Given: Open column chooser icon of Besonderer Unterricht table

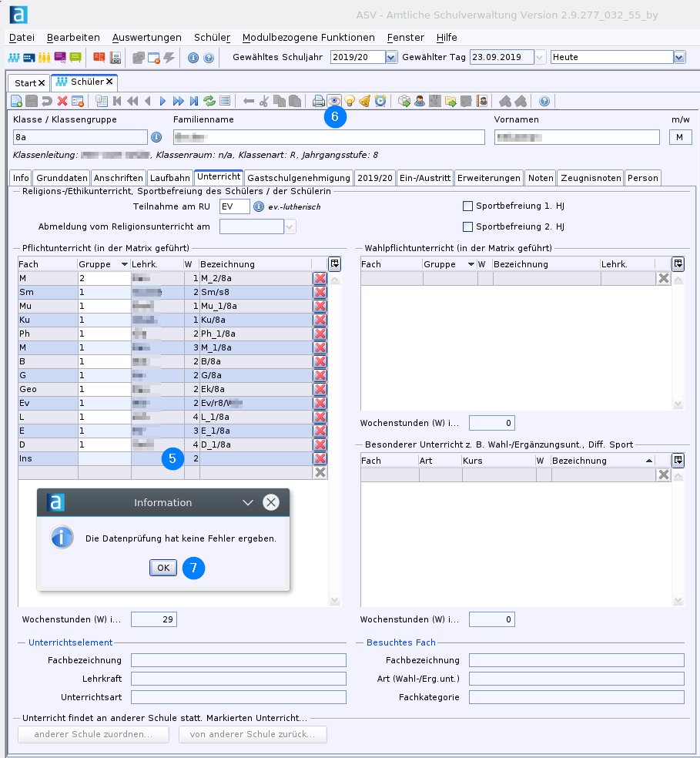Looking at the screenshot, I should click(678, 460).
